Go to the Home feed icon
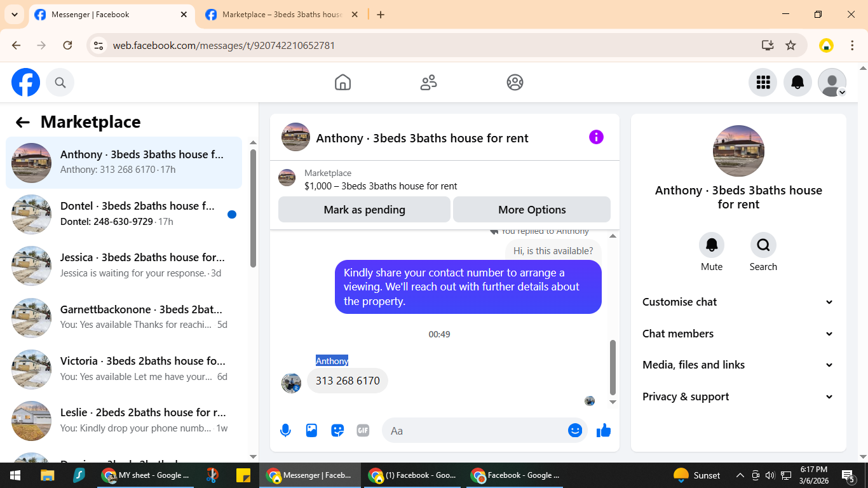 click(342, 82)
